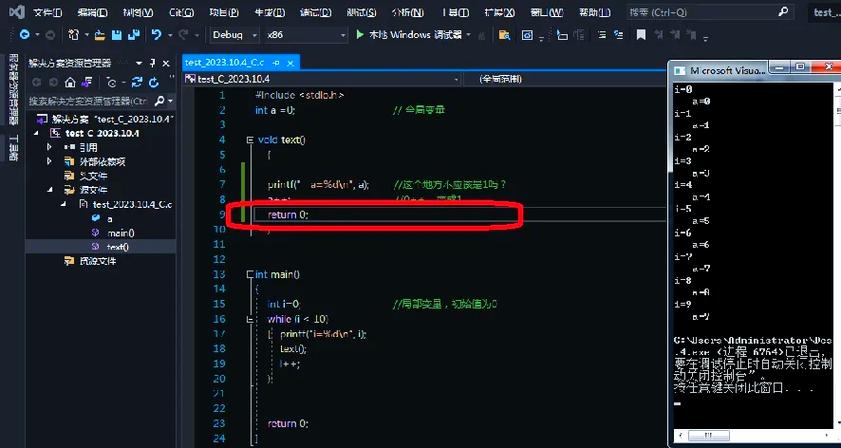Click the Save All toolbar icon
The height and width of the screenshot is (448, 841).
coord(134,35)
